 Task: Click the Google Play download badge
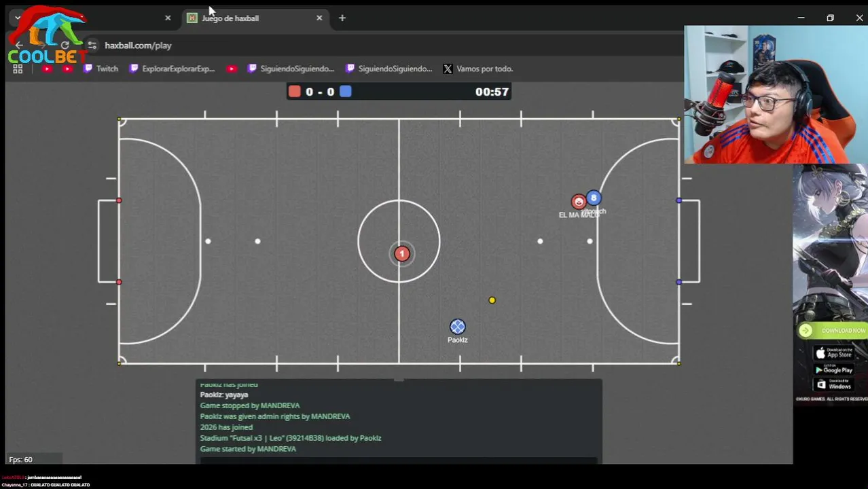[x=833, y=369]
